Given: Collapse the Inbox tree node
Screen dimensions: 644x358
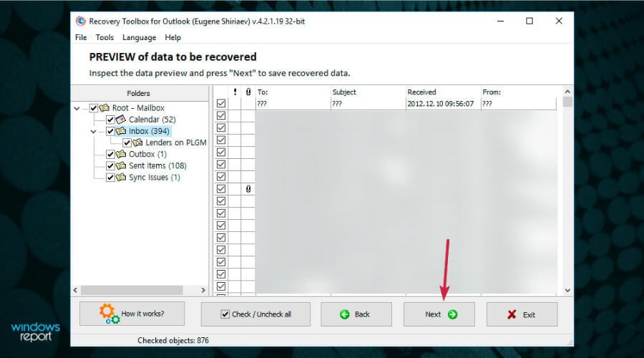Looking at the screenshot, I should pos(93,132).
